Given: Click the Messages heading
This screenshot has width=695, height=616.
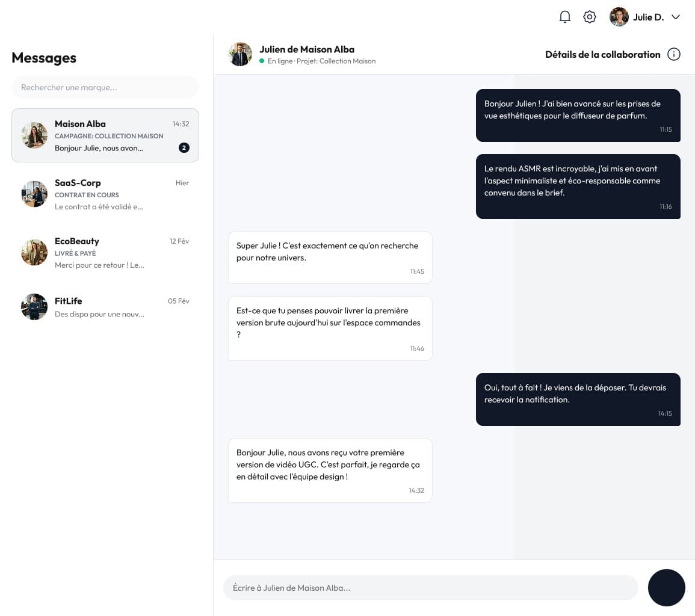Looking at the screenshot, I should coord(44,58).
